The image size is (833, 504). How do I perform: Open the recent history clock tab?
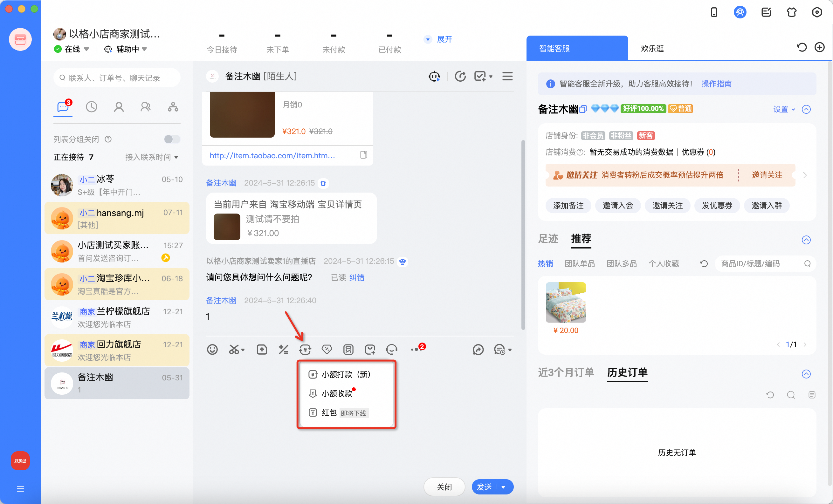91,107
